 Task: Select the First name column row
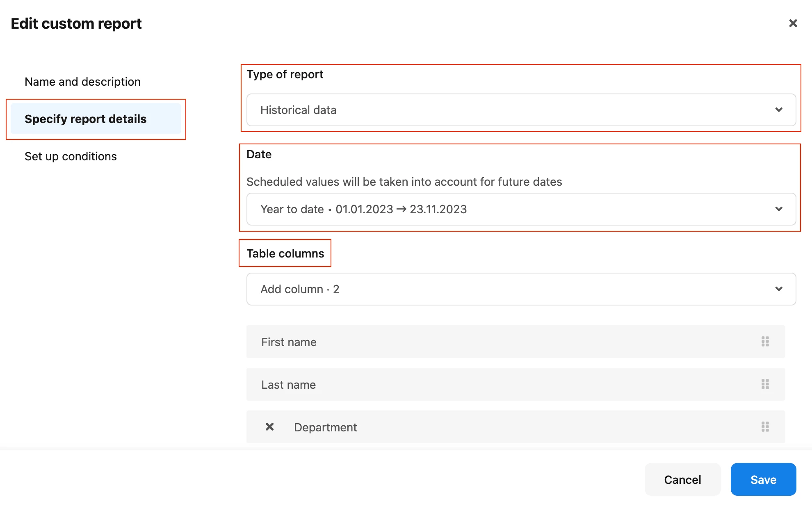(x=515, y=342)
